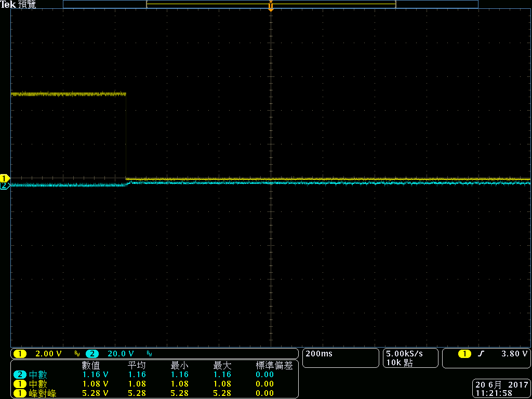Click the 峰對峰 row 最大 value 5.28

pyautogui.click(x=222, y=393)
